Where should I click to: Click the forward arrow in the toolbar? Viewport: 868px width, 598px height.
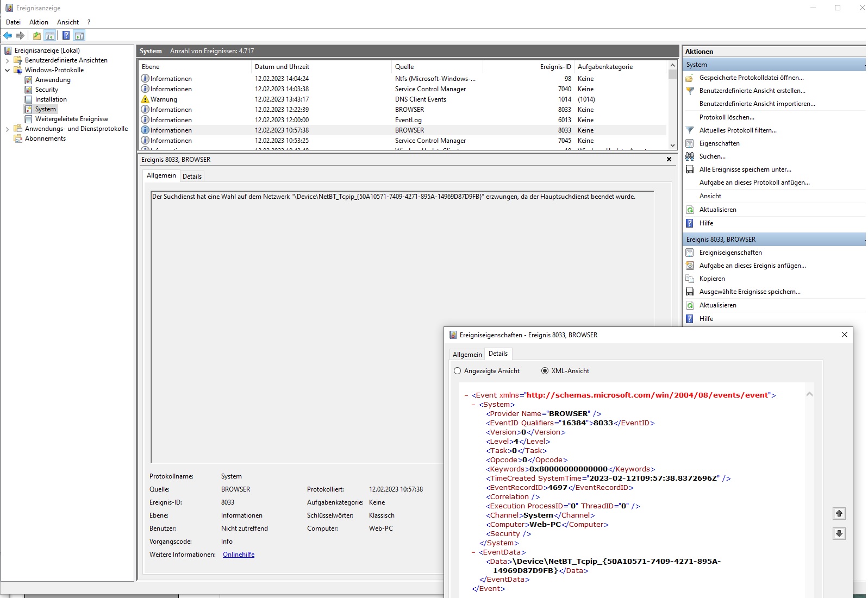point(20,36)
